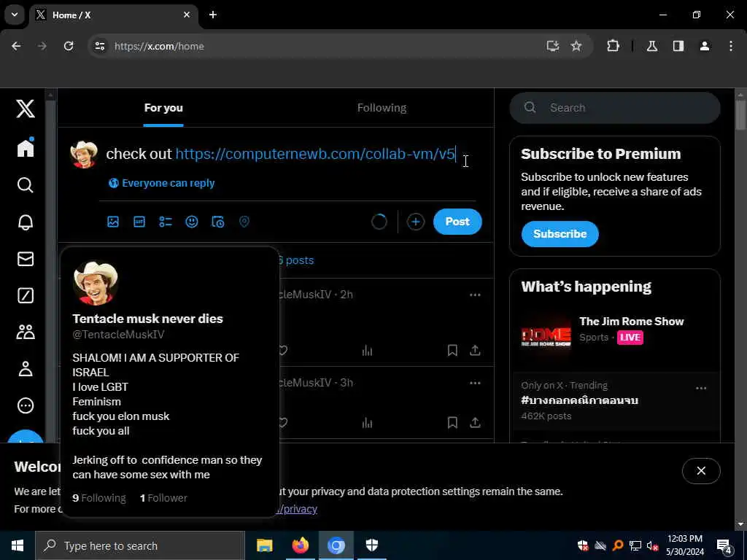Open more menu on 2h post
This screenshot has height=560, width=747.
coord(475,295)
